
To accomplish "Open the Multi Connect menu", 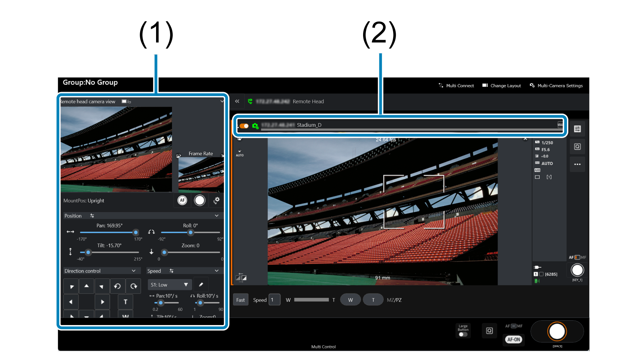I will 456,86.
